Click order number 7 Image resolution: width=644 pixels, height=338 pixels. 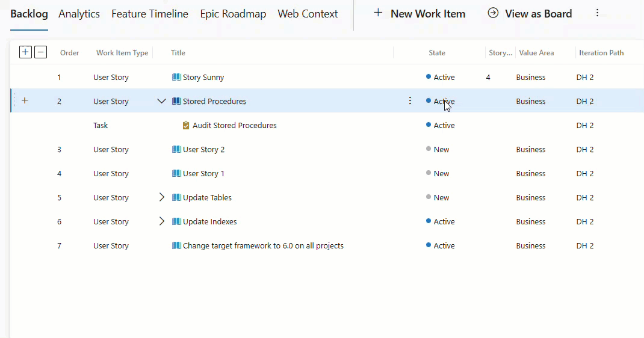click(59, 246)
